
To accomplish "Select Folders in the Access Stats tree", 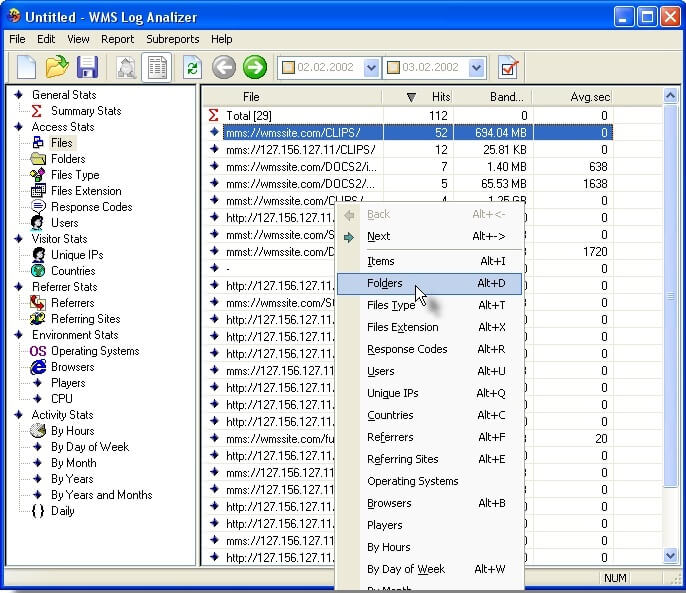I will click(x=68, y=159).
